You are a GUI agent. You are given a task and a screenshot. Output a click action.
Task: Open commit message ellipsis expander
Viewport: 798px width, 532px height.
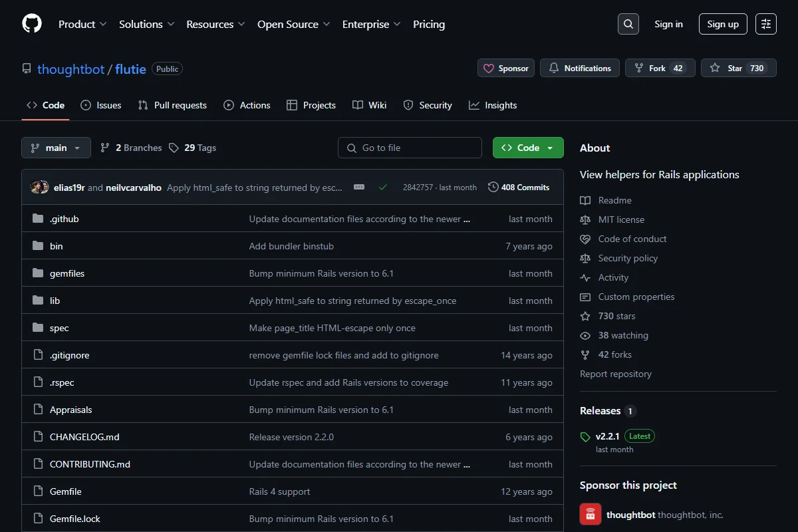(x=359, y=188)
